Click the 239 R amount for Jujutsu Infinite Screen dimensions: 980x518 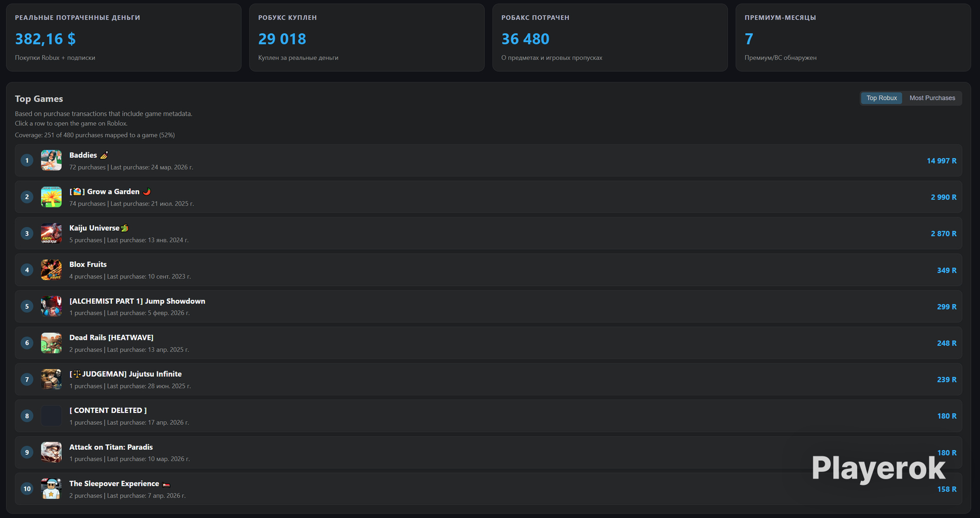[947, 379]
